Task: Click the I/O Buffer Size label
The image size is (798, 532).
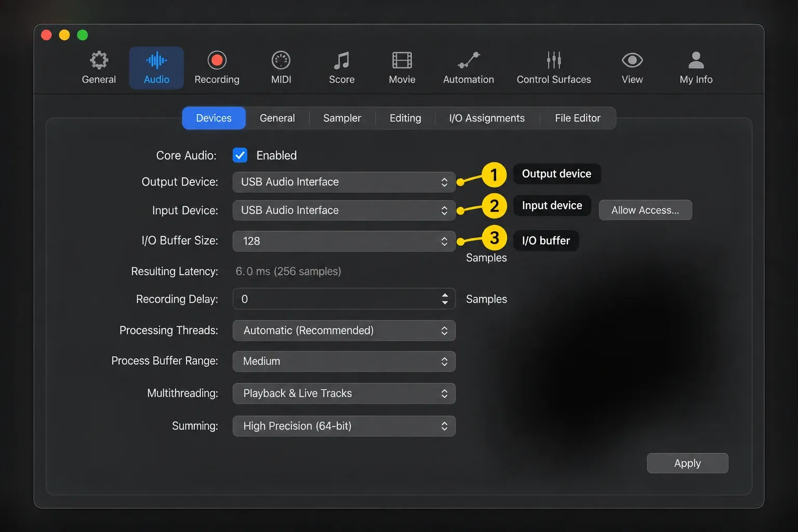Action: (x=180, y=241)
